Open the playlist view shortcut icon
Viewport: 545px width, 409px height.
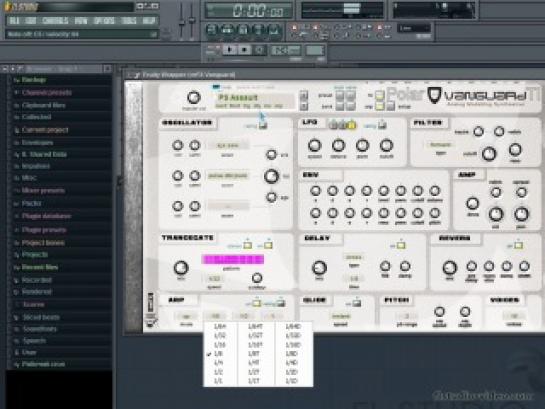click(212, 30)
